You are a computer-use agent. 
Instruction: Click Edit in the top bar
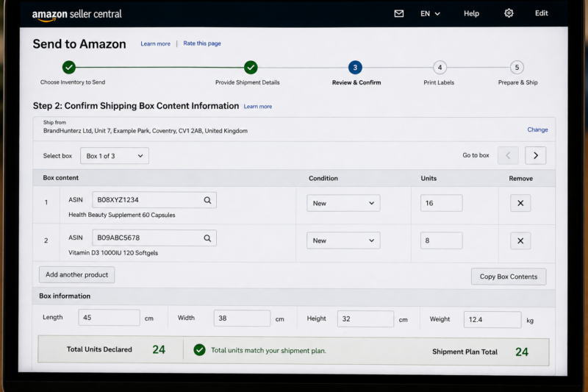click(541, 13)
